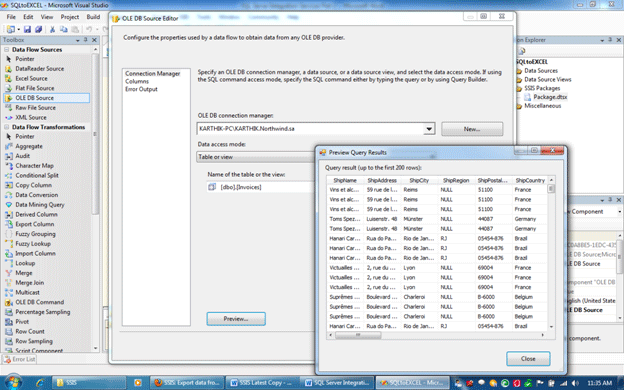Click the Windows Start button
This screenshot has height=390, width=624.
coord(13,382)
